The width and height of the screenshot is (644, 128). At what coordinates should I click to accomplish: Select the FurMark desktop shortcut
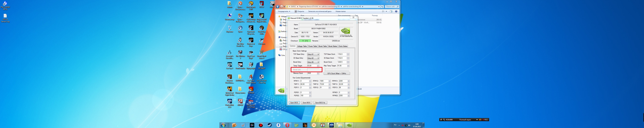tap(251, 90)
